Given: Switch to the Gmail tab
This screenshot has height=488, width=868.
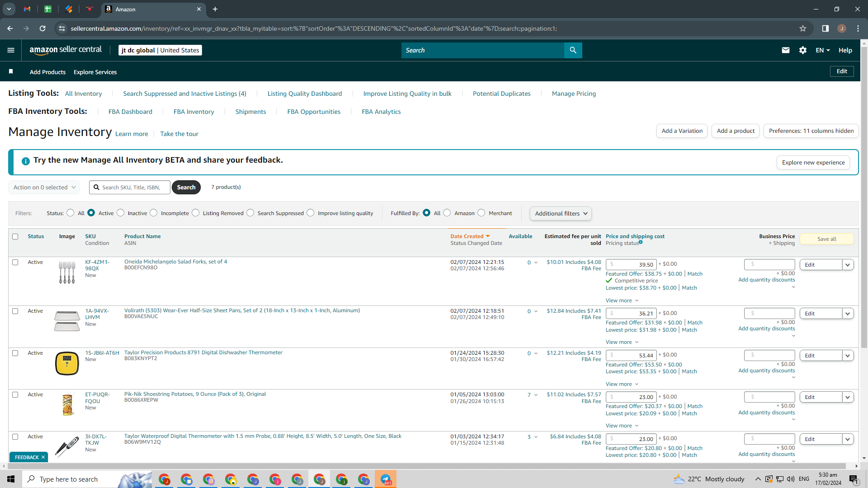Looking at the screenshot, I should (27, 9).
